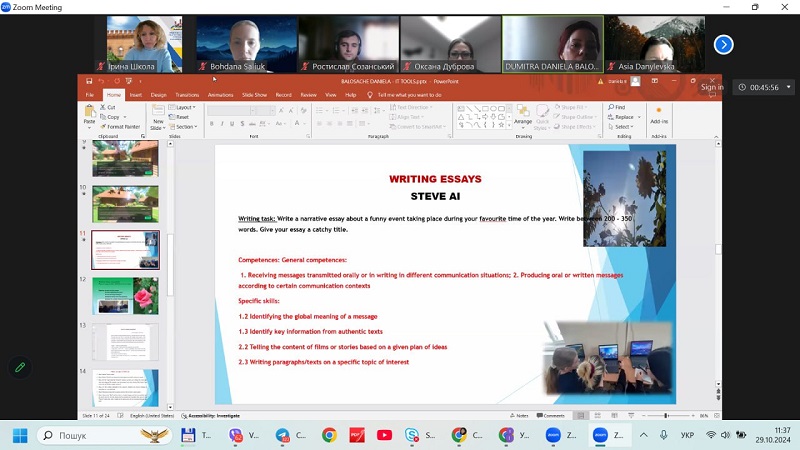
Task: Click the Reset slide button
Action: [179, 117]
